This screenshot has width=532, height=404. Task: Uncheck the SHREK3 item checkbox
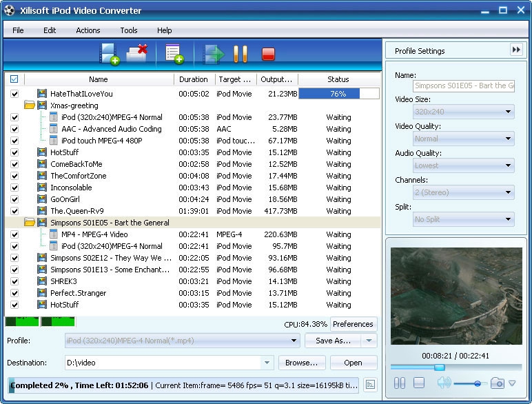tap(14, 281)
